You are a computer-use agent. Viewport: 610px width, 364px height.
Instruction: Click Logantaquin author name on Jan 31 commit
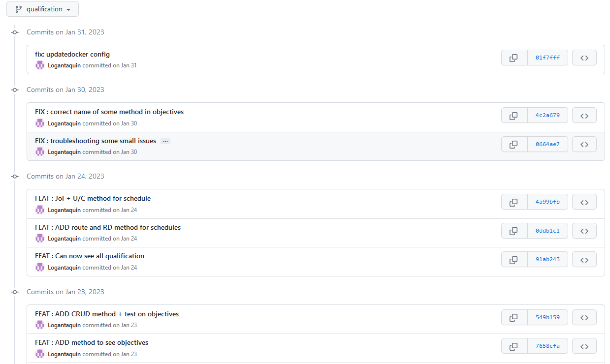(64, 65)
